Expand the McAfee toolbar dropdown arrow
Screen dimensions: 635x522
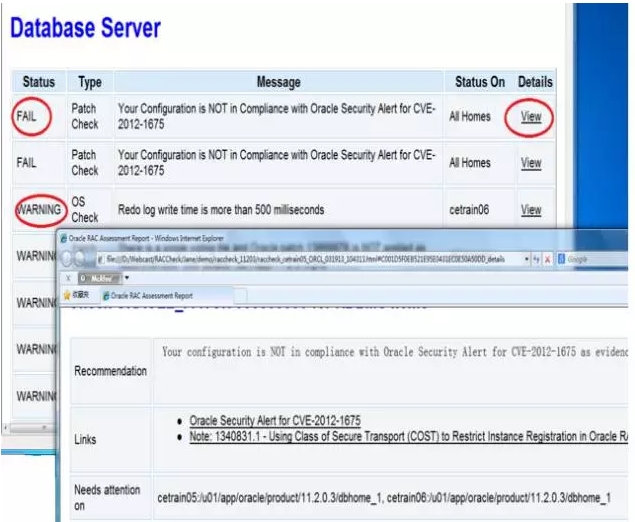[127, 278]
